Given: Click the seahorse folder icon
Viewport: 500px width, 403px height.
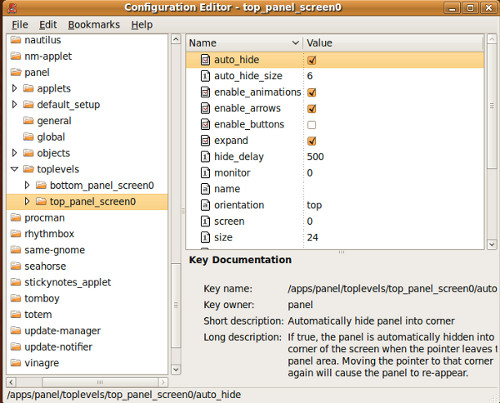Looking at the screenshot, I should (x=16, y=266).
